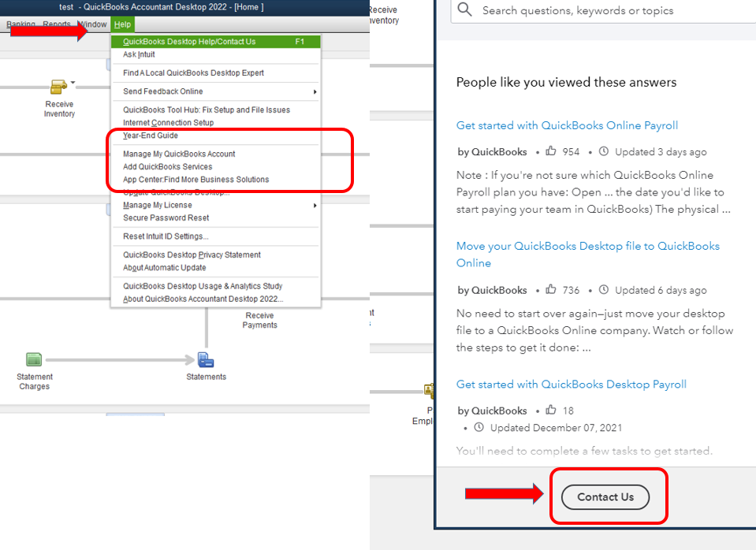Open the Statement Charges icon
Image resolution: width=756 pixels, height=550 pixels.
click(34, 359)
